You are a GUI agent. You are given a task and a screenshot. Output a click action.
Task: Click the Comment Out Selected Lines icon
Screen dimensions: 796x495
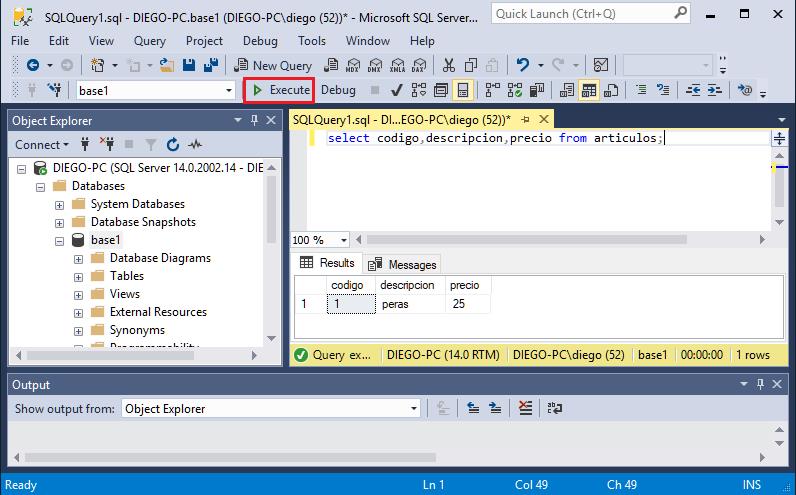[642, 90]
